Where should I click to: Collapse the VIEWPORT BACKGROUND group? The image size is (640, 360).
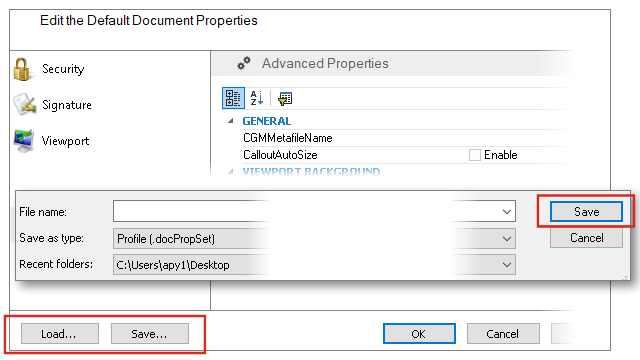click(231, 171)
